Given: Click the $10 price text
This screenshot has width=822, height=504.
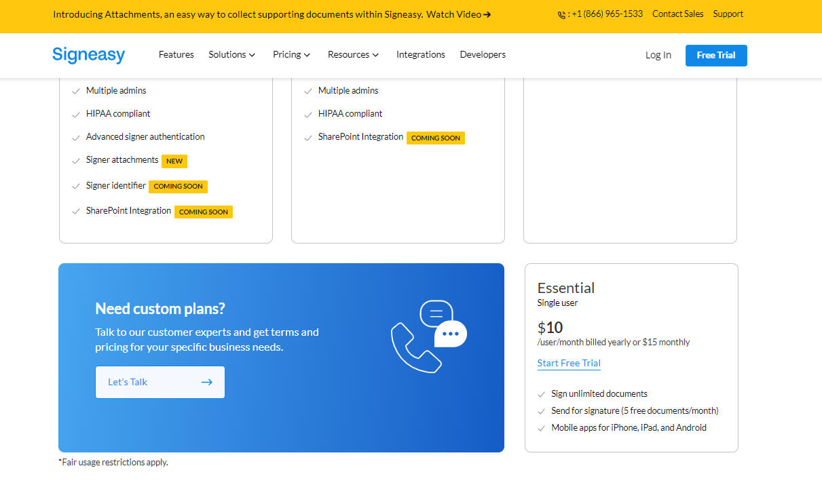Looking at the screenshot, I should (x=550, y=328).
